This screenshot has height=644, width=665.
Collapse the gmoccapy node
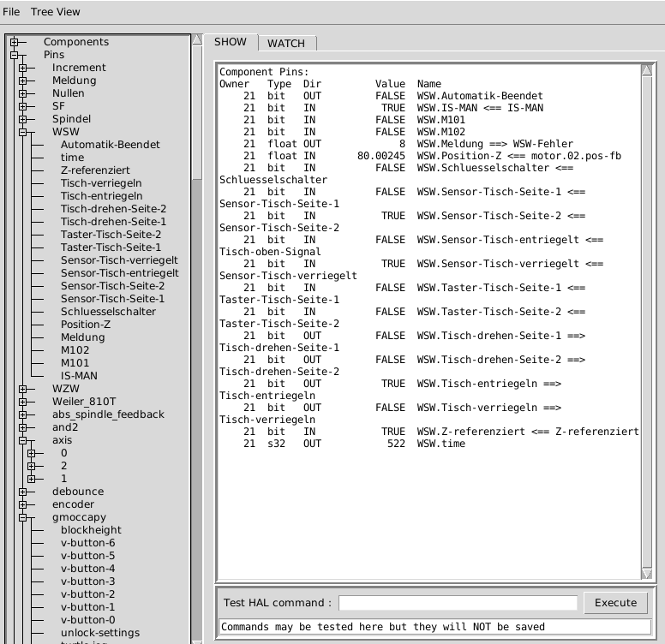(22, 517)
